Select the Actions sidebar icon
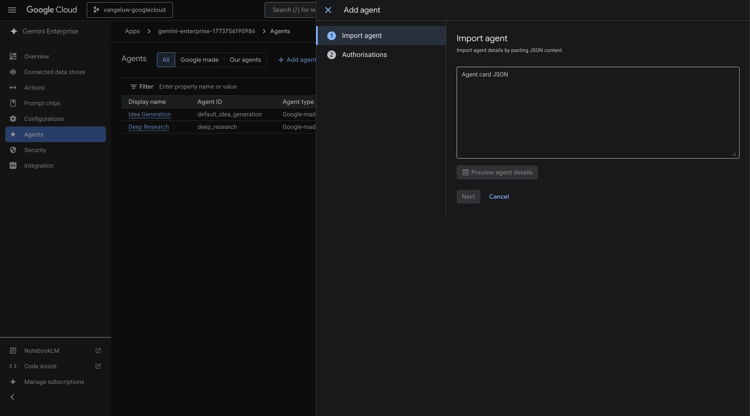The height and width of the screenshot is (416, 750). tap(13, 88)
